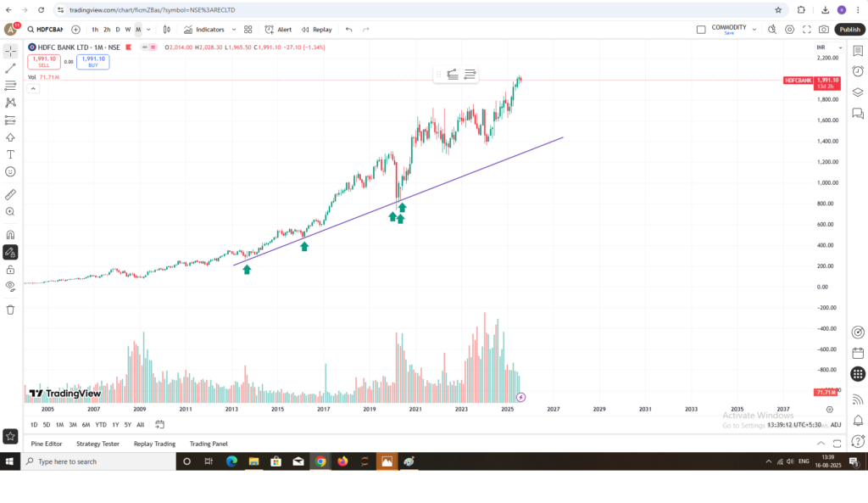The width and height of the screenshot is (868, 503).
Task: Open the candlestick chart type menu
Action: pyautogui.click(x=167, y=30)
